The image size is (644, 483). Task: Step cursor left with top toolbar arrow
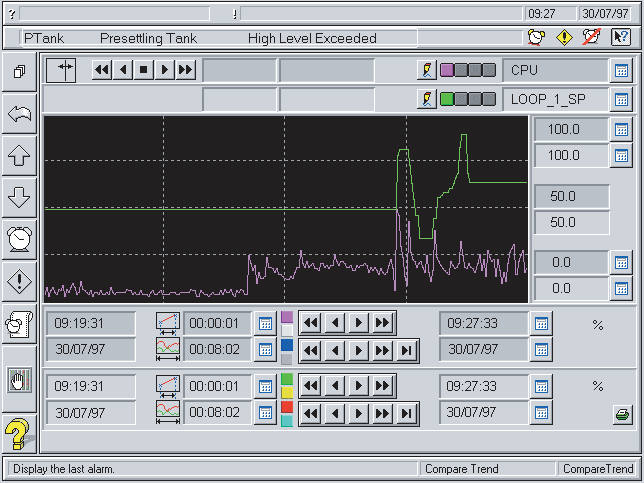click(x=123, y=70)
